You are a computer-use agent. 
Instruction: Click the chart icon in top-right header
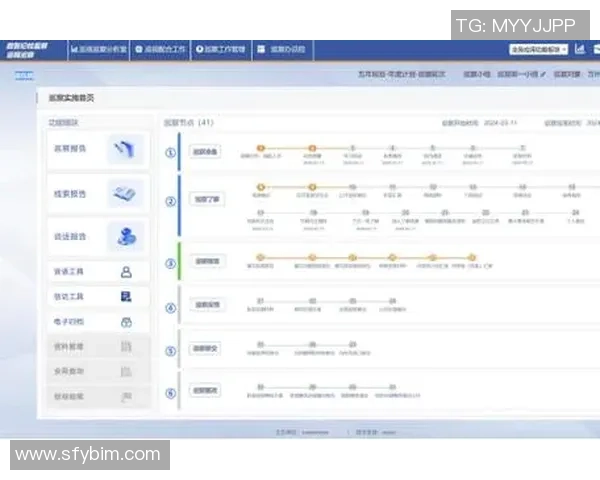pyautogui.click(x=580, y=49)
